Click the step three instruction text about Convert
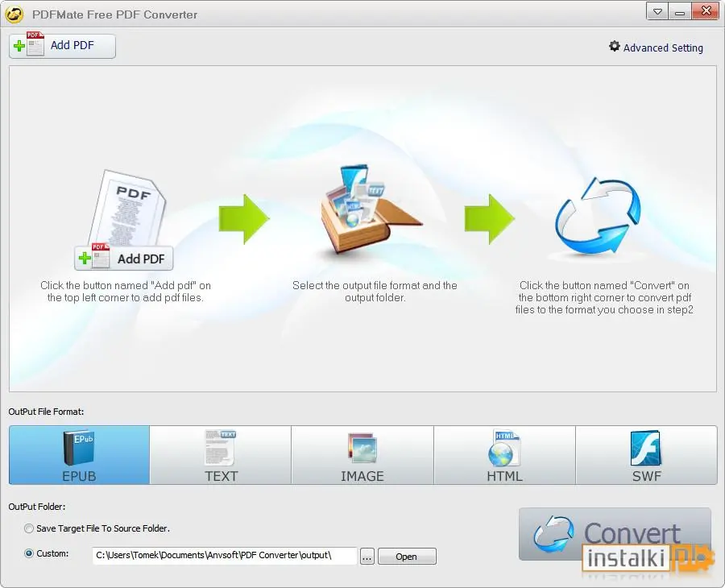Viewport: 725px width, 588px height. tap(604, 297)
